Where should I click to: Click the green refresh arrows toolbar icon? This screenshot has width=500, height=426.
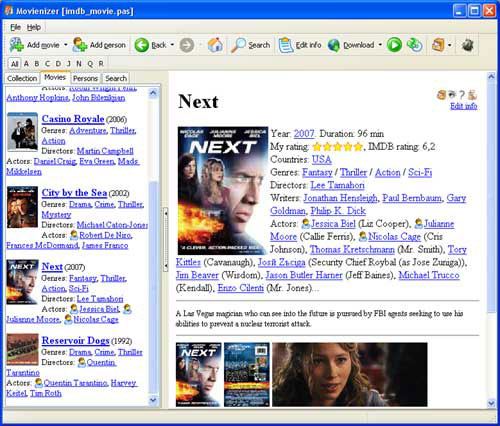coord(415,45)
